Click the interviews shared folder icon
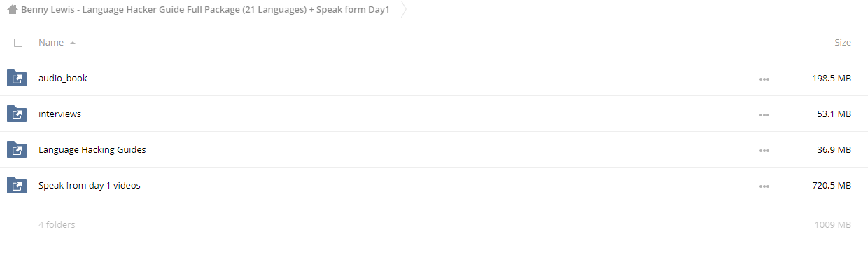Screen dimensions: 868x272 pyautogui.click(x=17, y=114)
